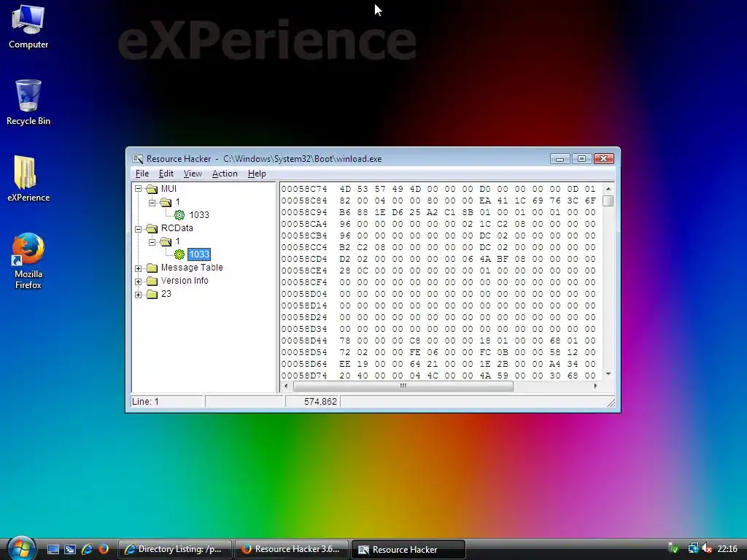Select the RCData folder icon
This screenshot has height=560, width=747.
(x=152, y=228)
